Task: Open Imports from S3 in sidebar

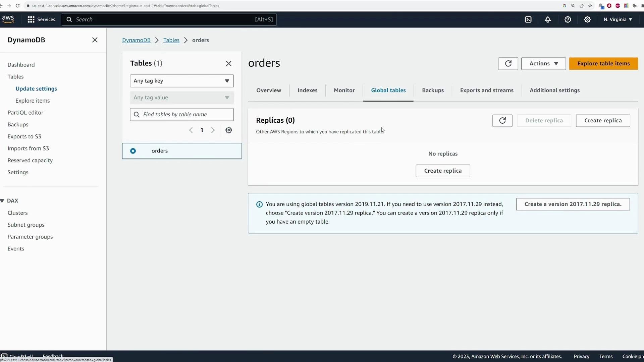Action: [x=28, y=148]
